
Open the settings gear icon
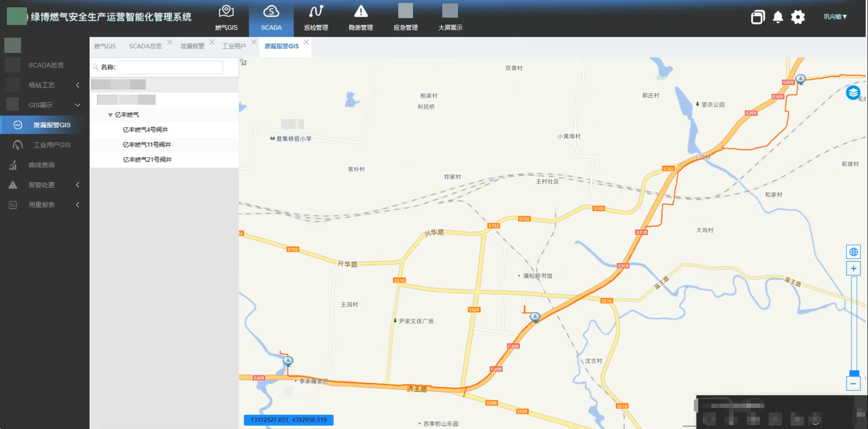[x=798, y=17]
